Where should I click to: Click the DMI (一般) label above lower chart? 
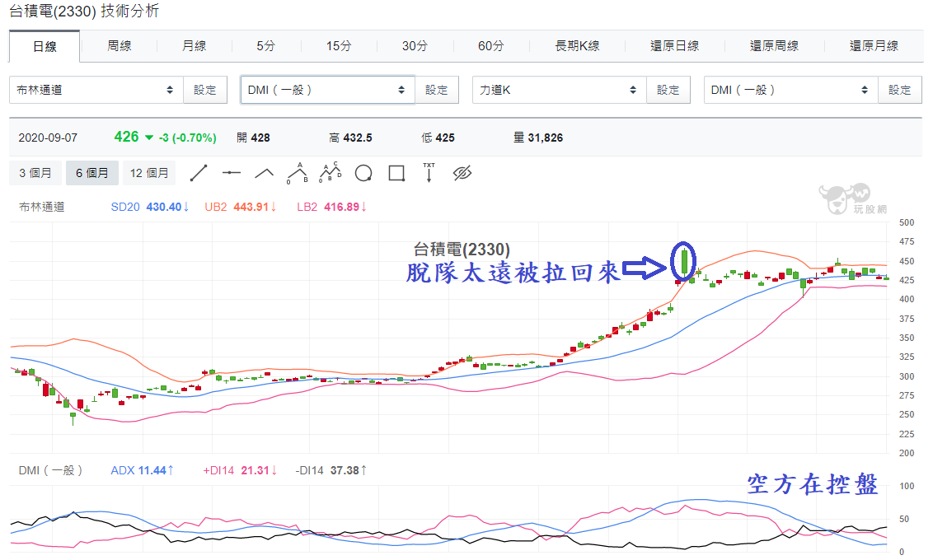[50, 470]
